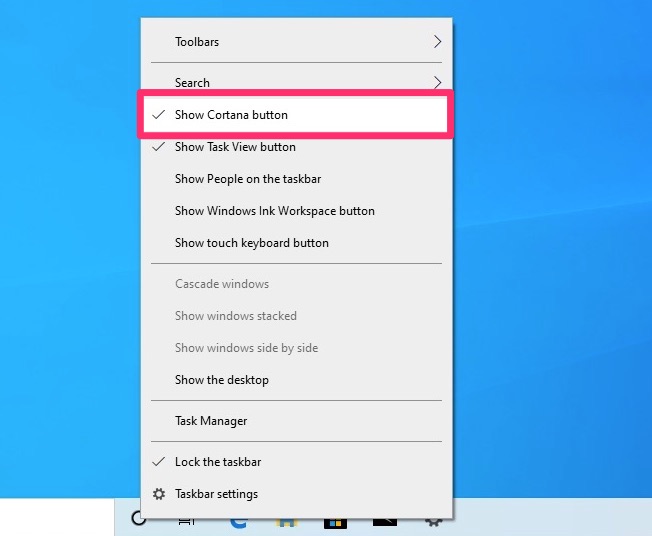
Task: Expand the Search submenu arrow
Action: 437,82
